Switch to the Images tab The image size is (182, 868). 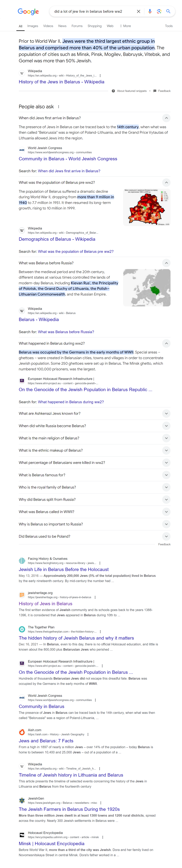point(33,26)
